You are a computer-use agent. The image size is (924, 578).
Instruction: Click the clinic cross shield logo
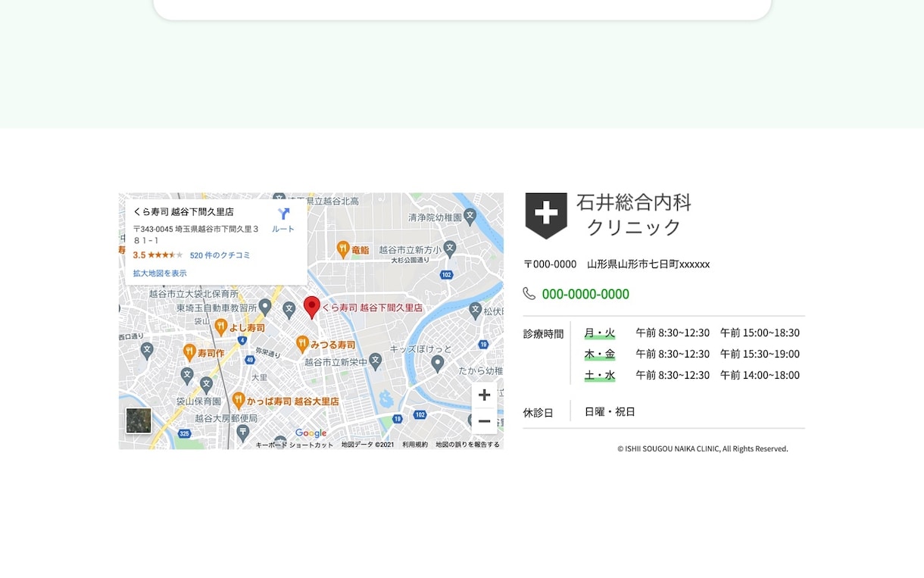point(546,215)
